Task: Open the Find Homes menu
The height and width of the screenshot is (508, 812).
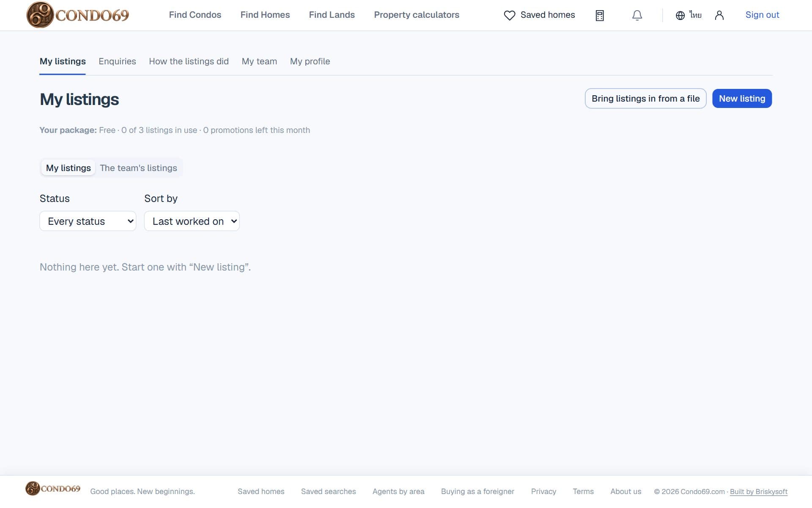Action: coord(265,15)
